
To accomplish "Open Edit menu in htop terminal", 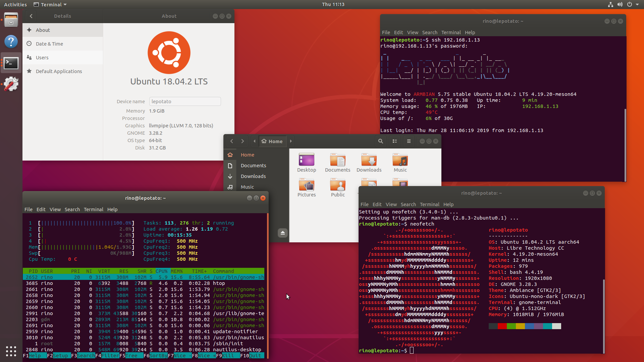I will (x=41, y=209).
